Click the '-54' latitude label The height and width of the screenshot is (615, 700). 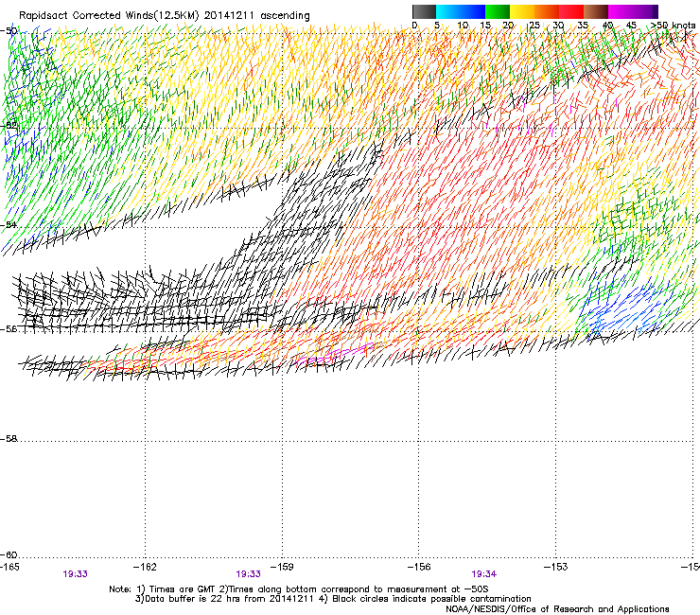9,224
